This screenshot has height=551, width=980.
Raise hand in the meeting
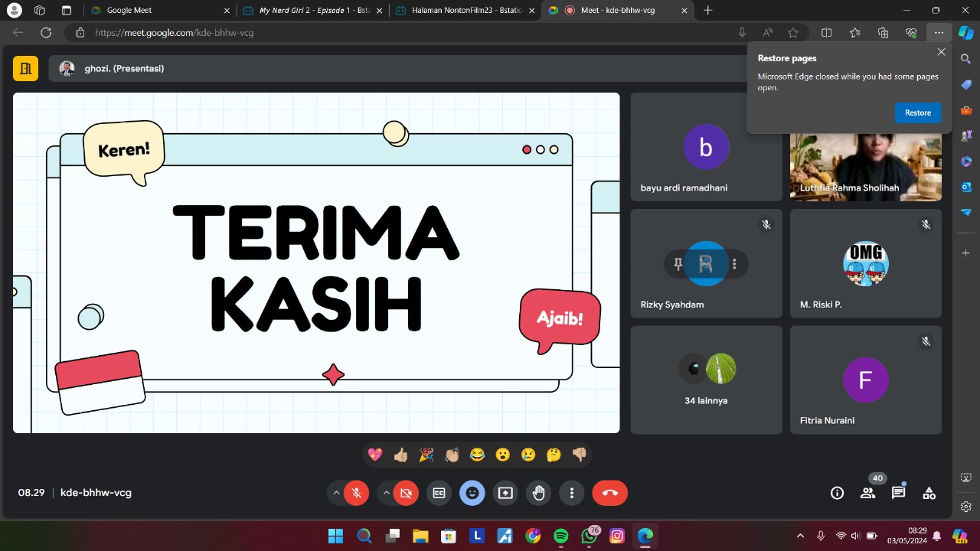click(x=538, y=493)
